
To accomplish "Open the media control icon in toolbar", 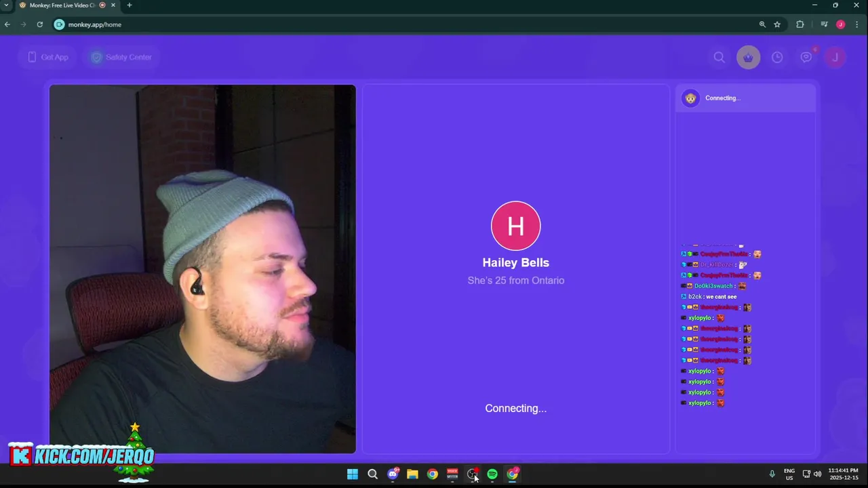I will tap(824, 24).
